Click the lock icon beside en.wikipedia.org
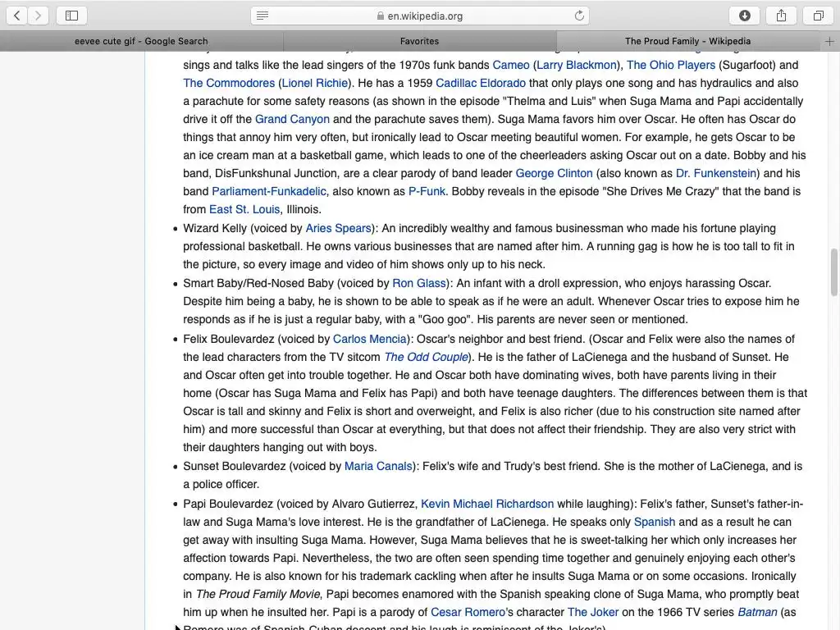Viewport: 840px width, 630px height. tap(381, 16)
